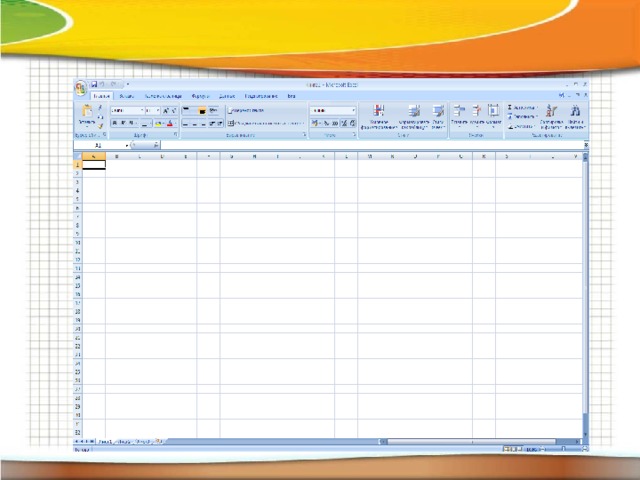
Task: Expand the number format dropdown
Action: click(x=353, y=110)
